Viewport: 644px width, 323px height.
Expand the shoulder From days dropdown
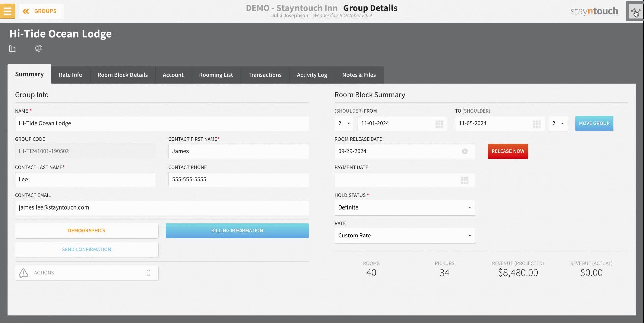pos(344,123)
